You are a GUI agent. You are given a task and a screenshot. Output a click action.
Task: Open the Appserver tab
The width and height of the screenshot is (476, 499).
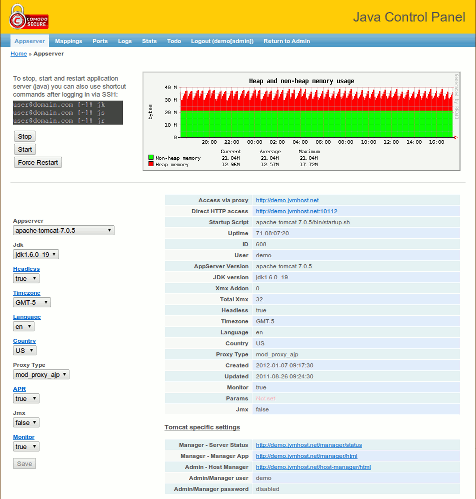pos(30,41)
